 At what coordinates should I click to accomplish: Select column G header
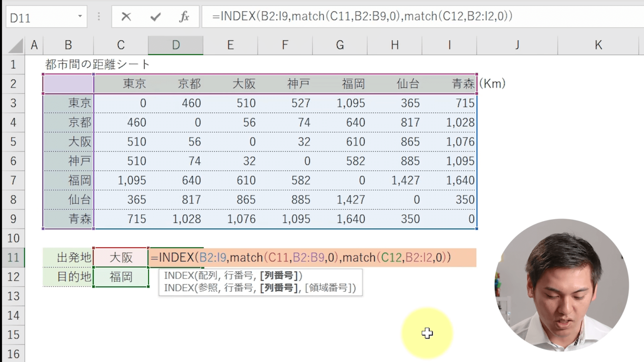click(x=340, y=45)
